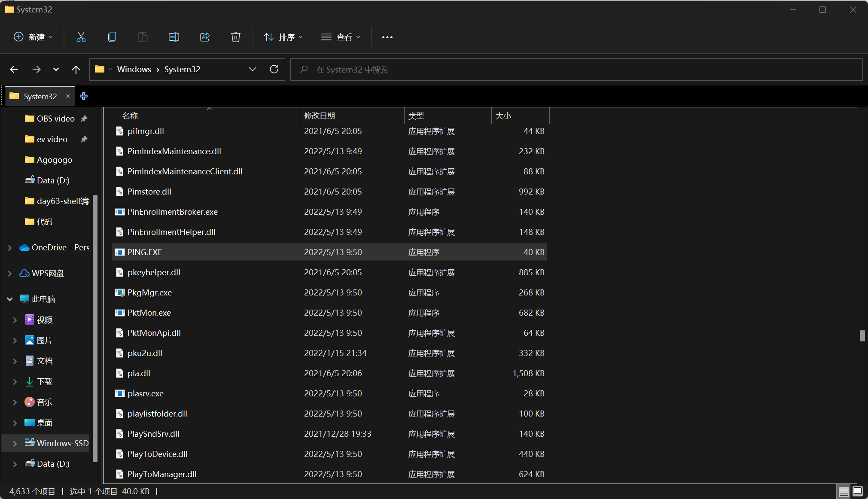Click the 新建 new button
Screen dimensions: 868x499
click(34, 37)
